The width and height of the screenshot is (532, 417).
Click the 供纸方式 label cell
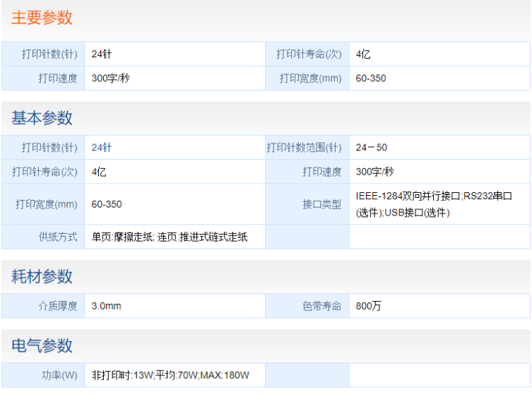click(x=43, y=237)
